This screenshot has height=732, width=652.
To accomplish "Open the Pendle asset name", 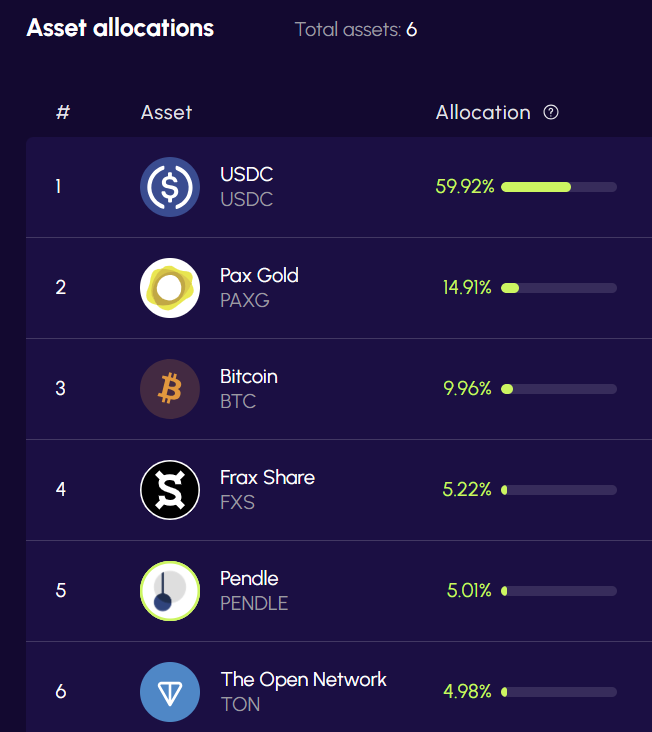I will point(249,578).
